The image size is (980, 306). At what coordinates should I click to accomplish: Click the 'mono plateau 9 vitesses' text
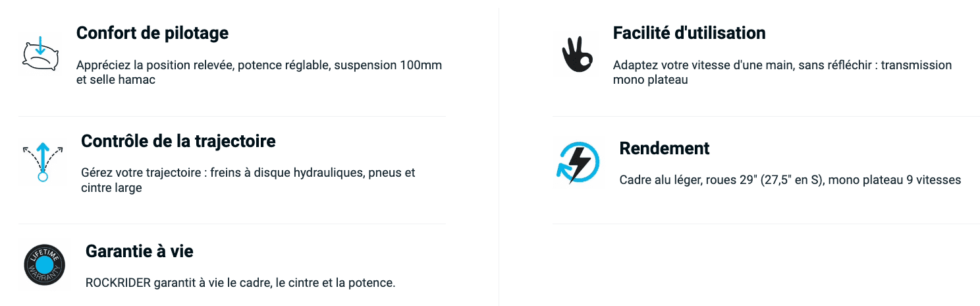895,180
